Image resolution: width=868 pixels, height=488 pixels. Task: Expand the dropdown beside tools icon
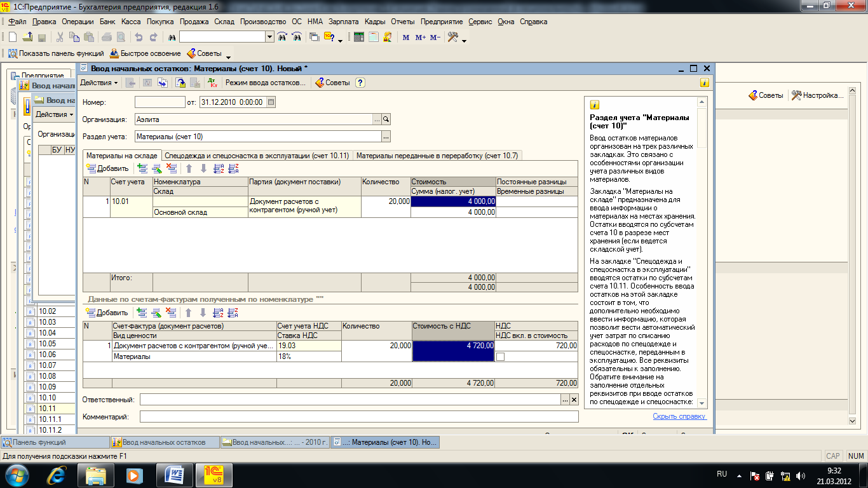(x=465, y=41)
